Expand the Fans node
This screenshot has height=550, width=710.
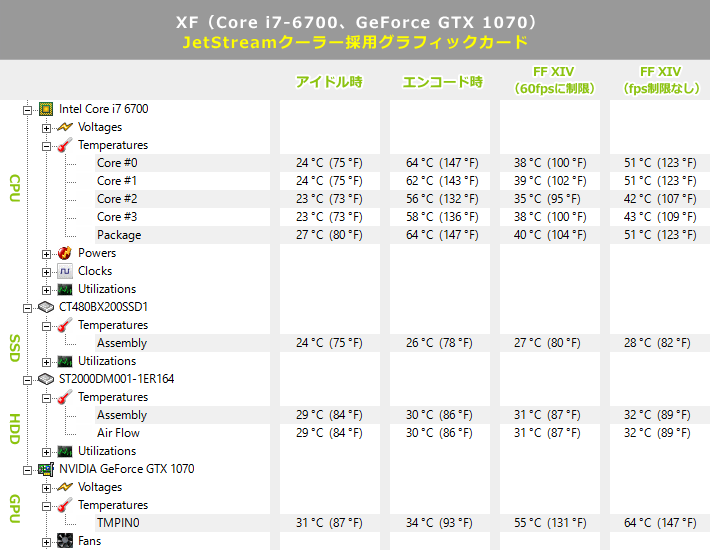point(46,542)
